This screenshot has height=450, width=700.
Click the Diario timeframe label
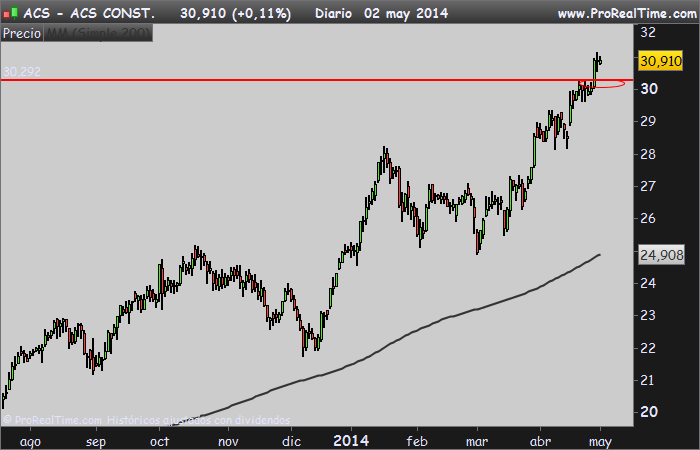point(333,13)
